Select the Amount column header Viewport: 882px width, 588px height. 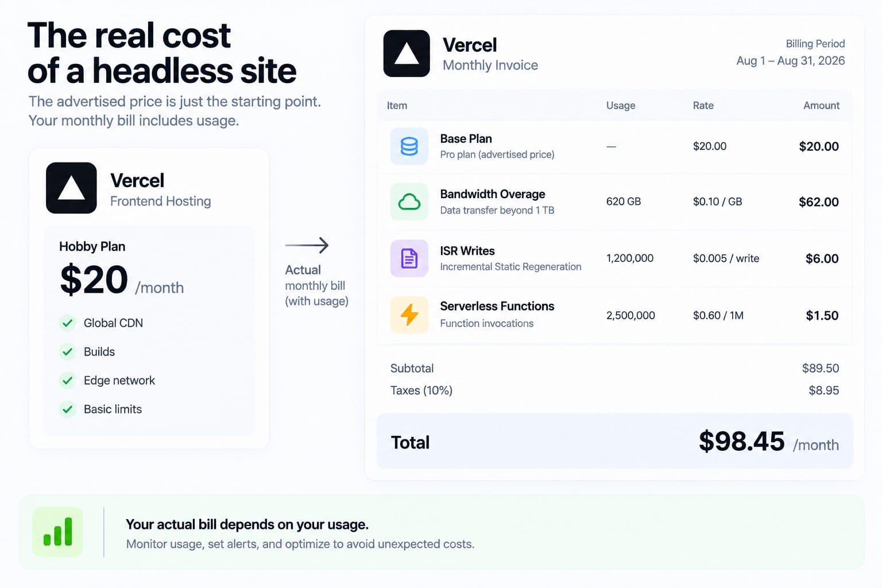point(821,106)
